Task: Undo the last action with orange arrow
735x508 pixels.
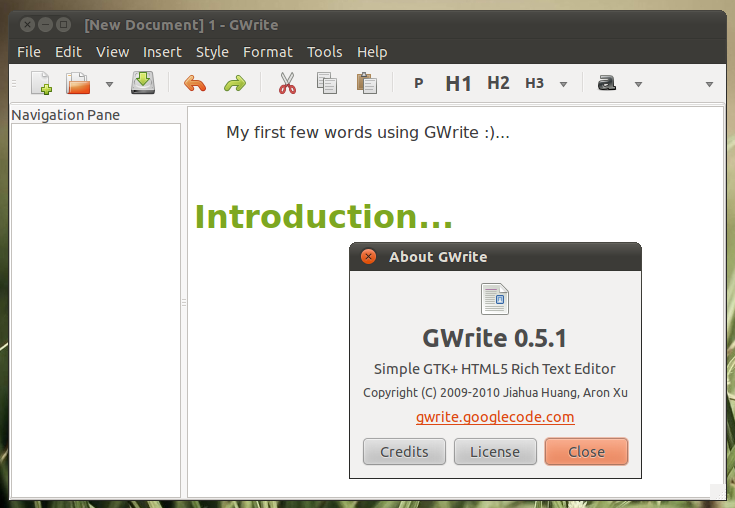Action: [195, 84]
